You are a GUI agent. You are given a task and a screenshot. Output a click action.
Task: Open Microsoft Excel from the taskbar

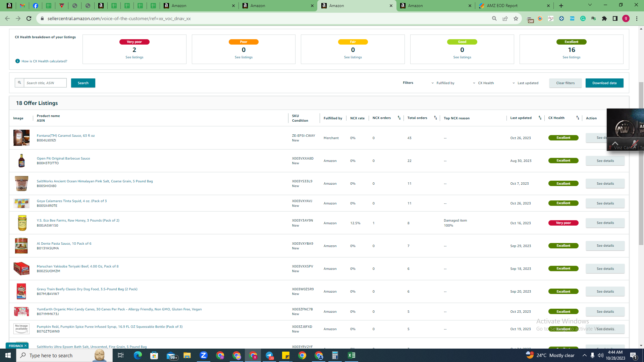(x=351, y=355)
